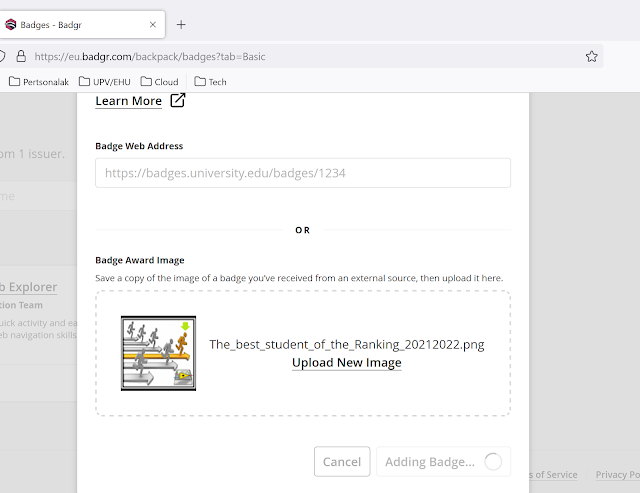Click the uploaded badge image thumbnail
This screenshot has height=493, width=640.
coord(158,353)
